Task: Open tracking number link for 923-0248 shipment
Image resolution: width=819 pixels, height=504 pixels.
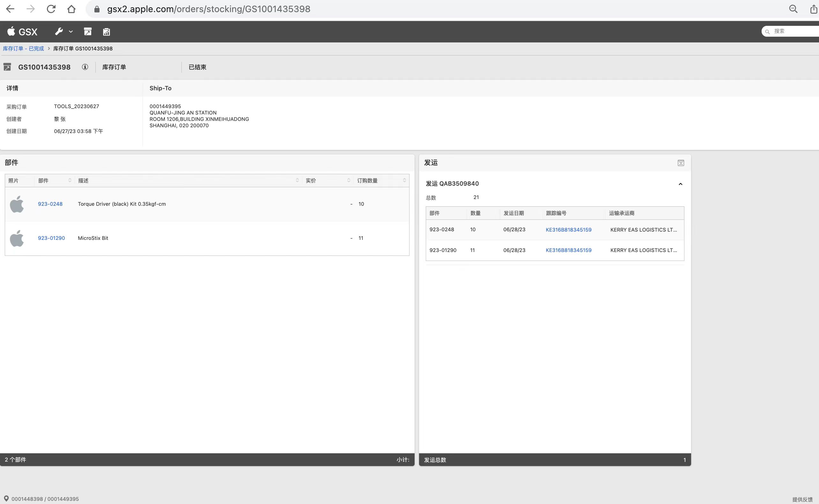Action: [568, 230]
